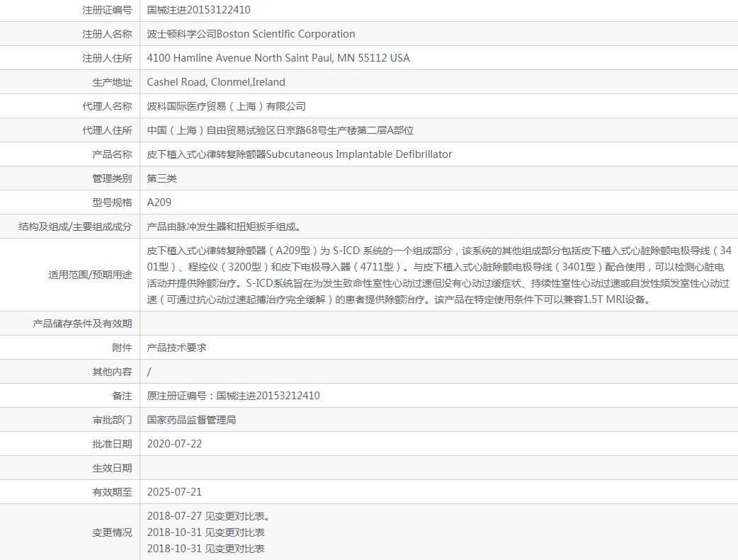Select the S-ICD intended use paragraph

[439, 275]
